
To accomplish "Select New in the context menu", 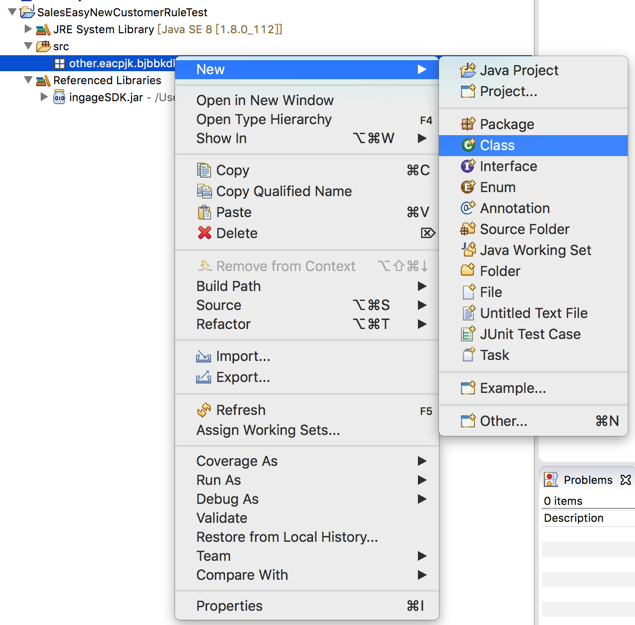I will point(307,69).
